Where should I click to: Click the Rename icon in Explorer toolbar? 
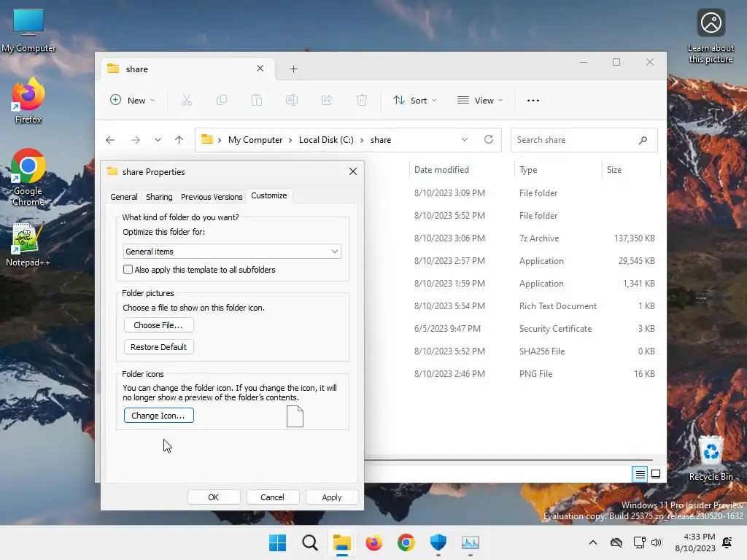click(292, 101)
